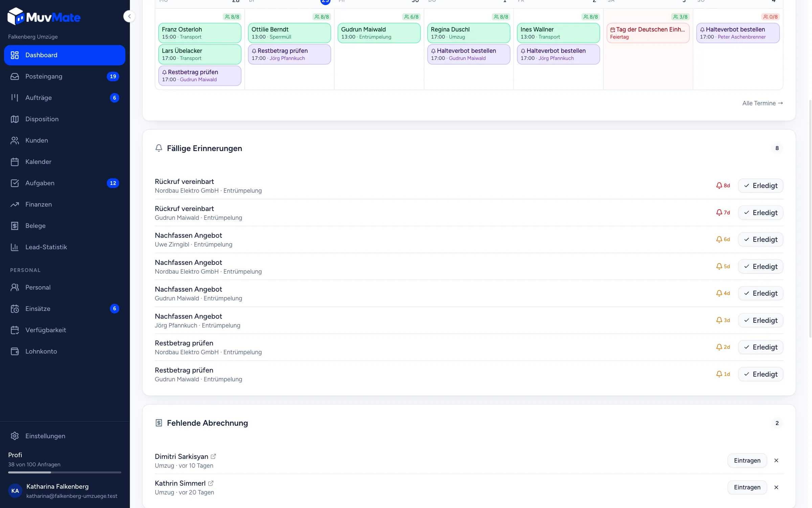Open Franz Osterloh 15:00 Transport appointment
This screenshot has height=508, width=812.
[x=200, y=33]
